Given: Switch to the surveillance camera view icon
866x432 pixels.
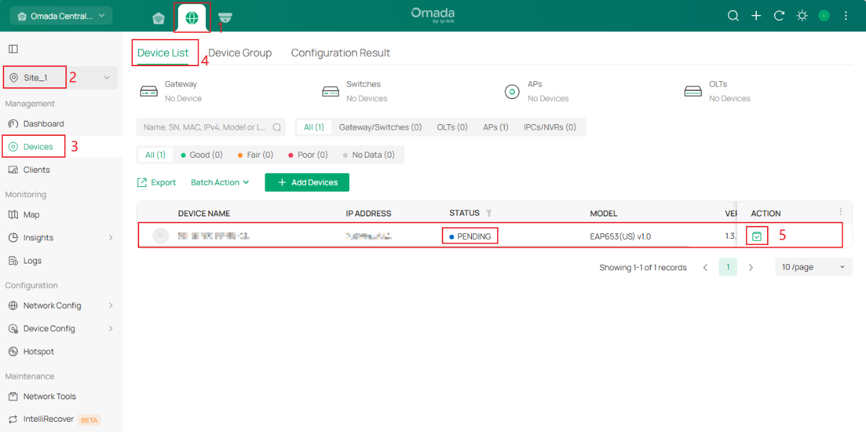Looking at the screenshot, I should click(x=225, y=18).
